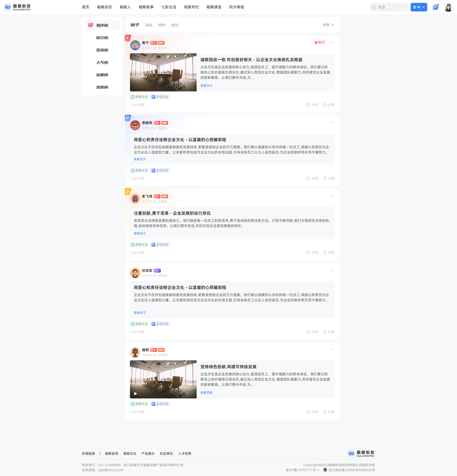Image resolution: width=457 pixels, height=476 pixels.
Task: Expand the 时间 sort dropdown
Action: click(x=328, y=25)
